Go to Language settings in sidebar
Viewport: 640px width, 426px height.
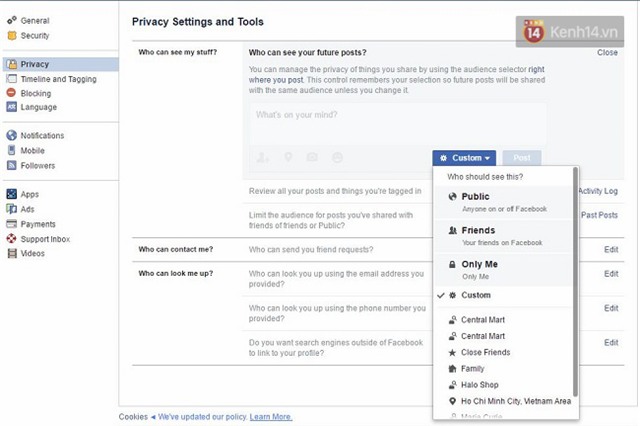(x=39, y=107)
